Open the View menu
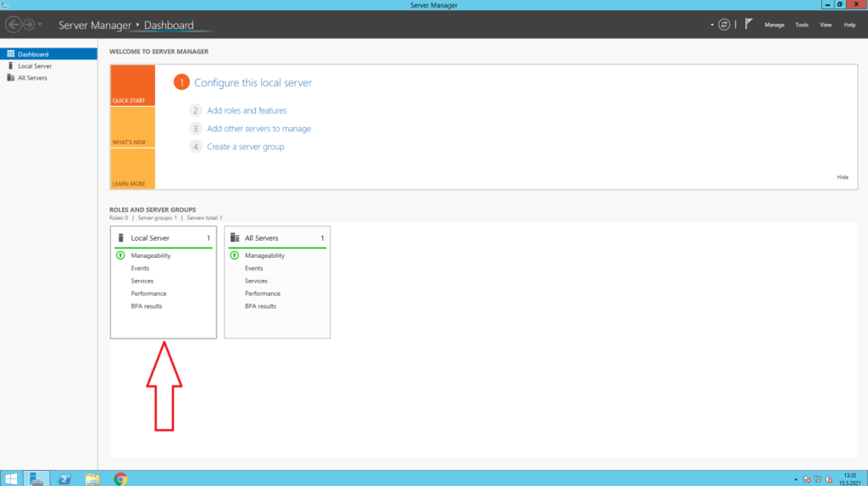 826,25
